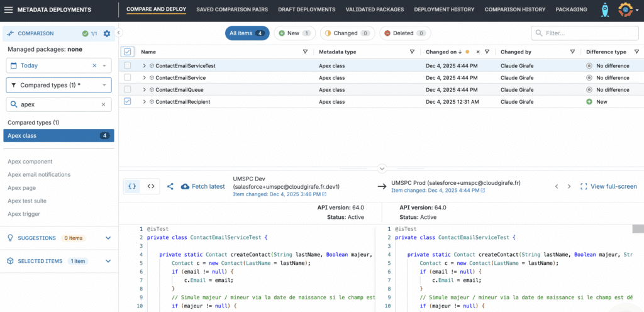Open the Name column filter icon
The width and height of the screenshot is (644, 312).
(305, 52)
